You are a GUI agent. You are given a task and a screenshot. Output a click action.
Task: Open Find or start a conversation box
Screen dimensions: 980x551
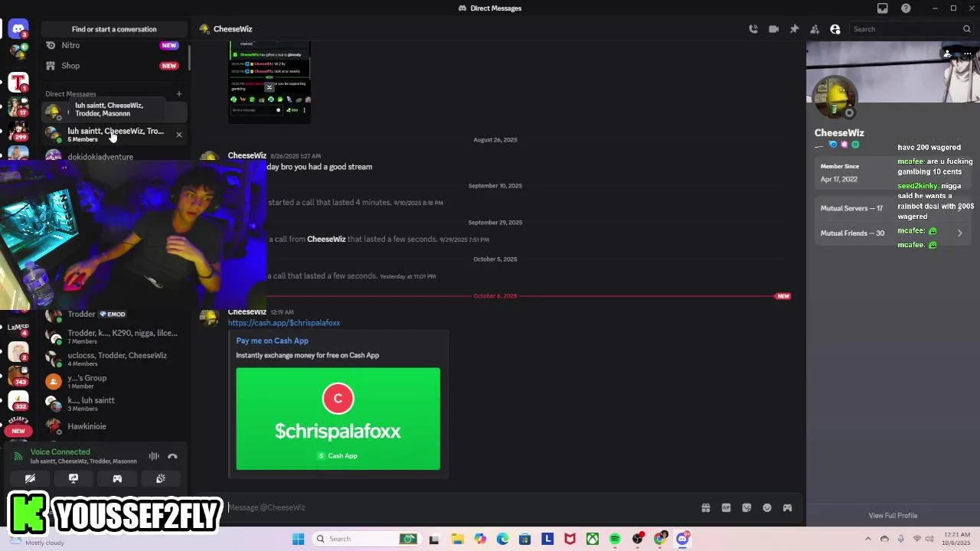tap(114, 29)
